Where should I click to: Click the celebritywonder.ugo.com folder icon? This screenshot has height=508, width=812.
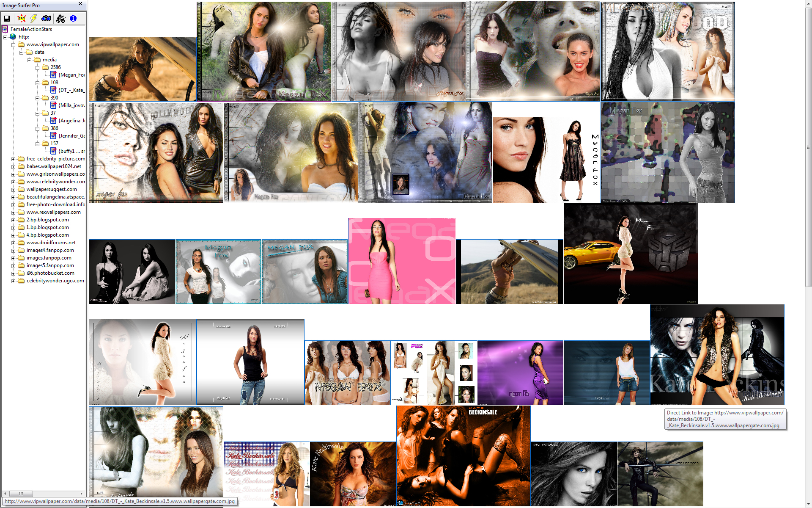(21, 281)
